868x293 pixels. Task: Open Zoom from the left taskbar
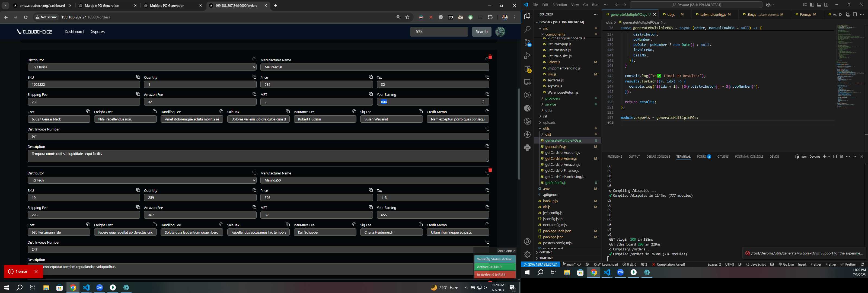point(99,288)
